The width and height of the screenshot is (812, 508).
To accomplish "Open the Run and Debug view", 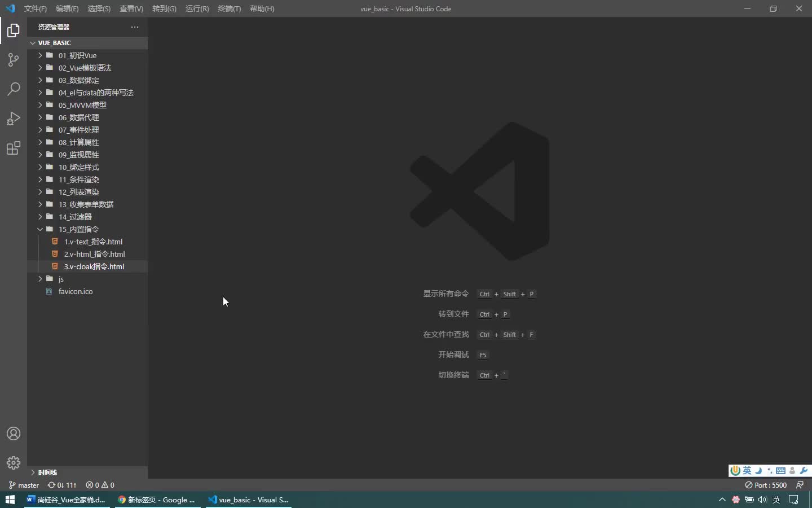I will pyautogui.click(x=14, y=119).
